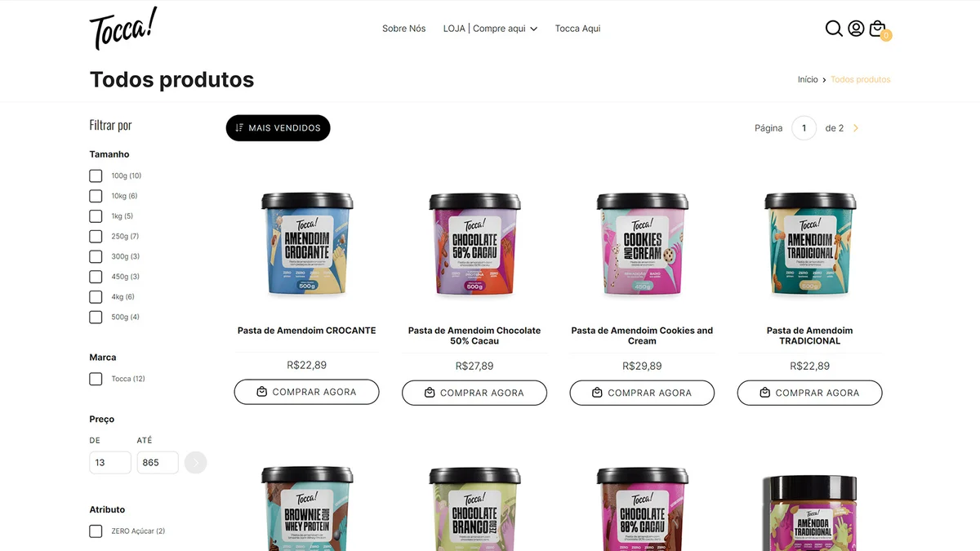This screenshot has height=551, width=980.
Task: Click the Tocca! logo
Action: coord(123,29)
